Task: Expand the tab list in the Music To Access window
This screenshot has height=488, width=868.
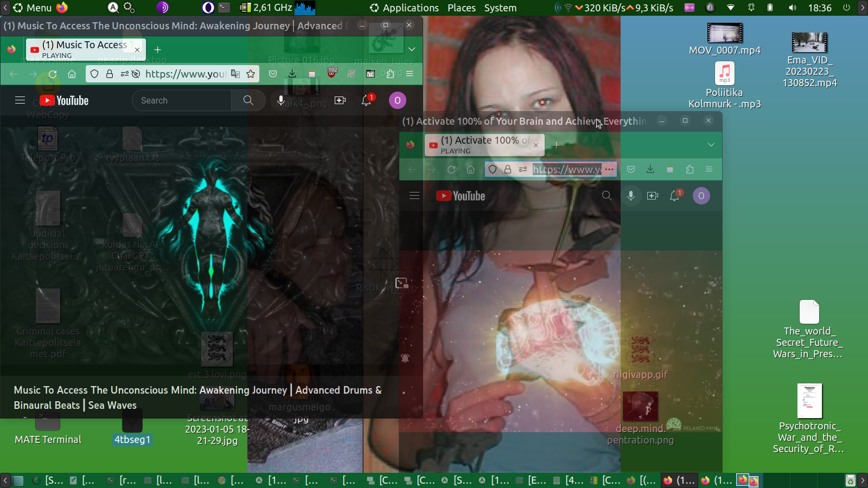Action: 412,49
